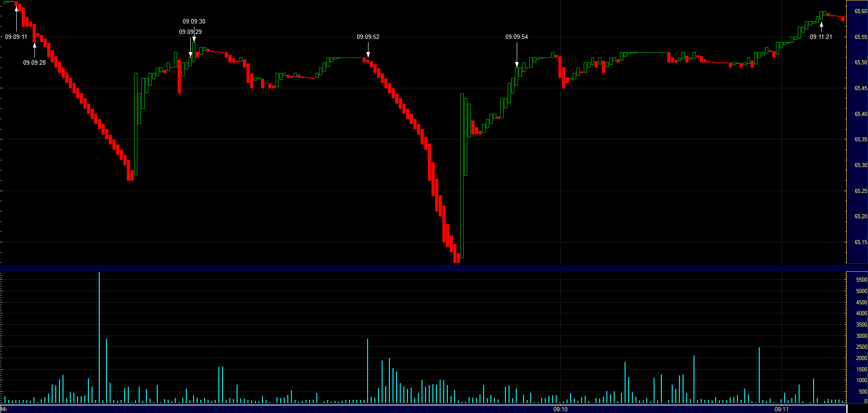Image resolution: width=868 pixels, height=413 pixels.
Task: Click the 65,15 price axis label
Action: click(x=860, y=242)
